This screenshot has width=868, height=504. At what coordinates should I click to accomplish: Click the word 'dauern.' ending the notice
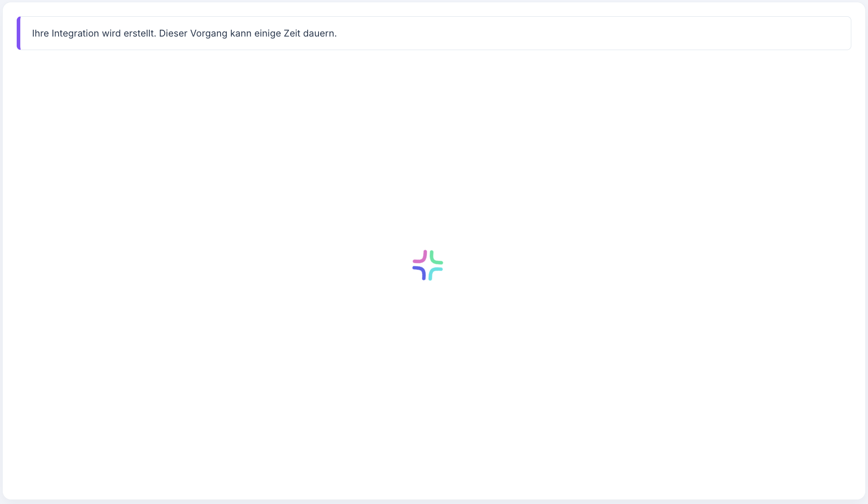coord(320,33)
